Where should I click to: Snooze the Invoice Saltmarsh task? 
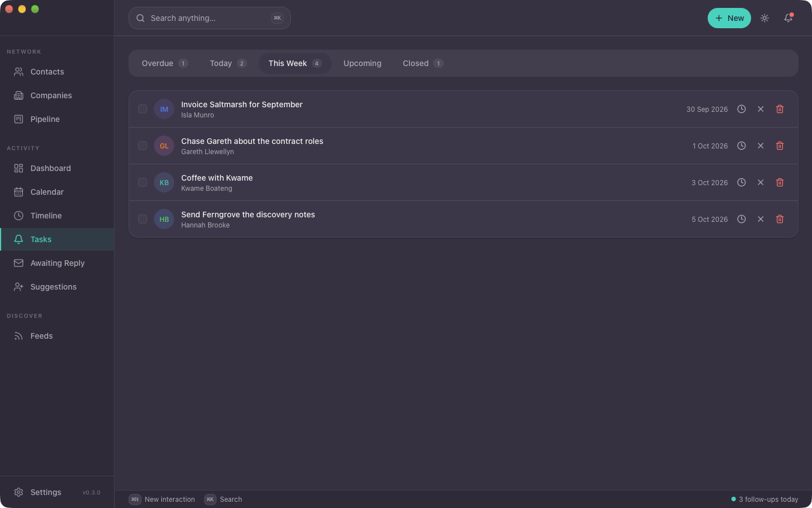(742, 109)
